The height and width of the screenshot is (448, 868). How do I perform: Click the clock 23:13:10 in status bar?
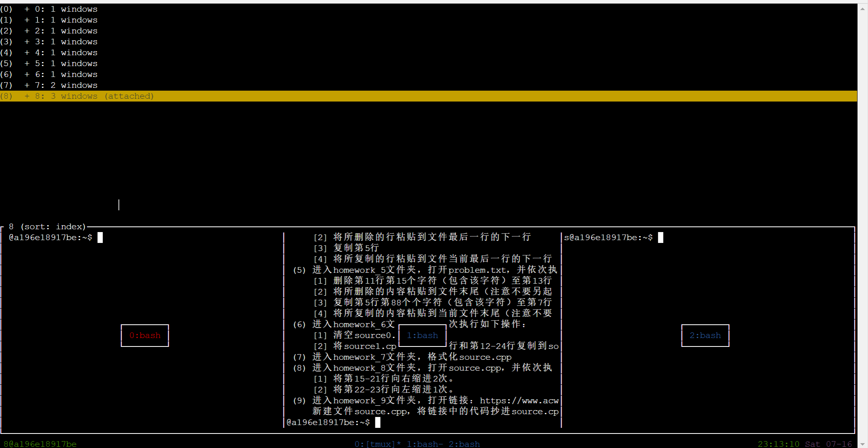click(778, 444)
